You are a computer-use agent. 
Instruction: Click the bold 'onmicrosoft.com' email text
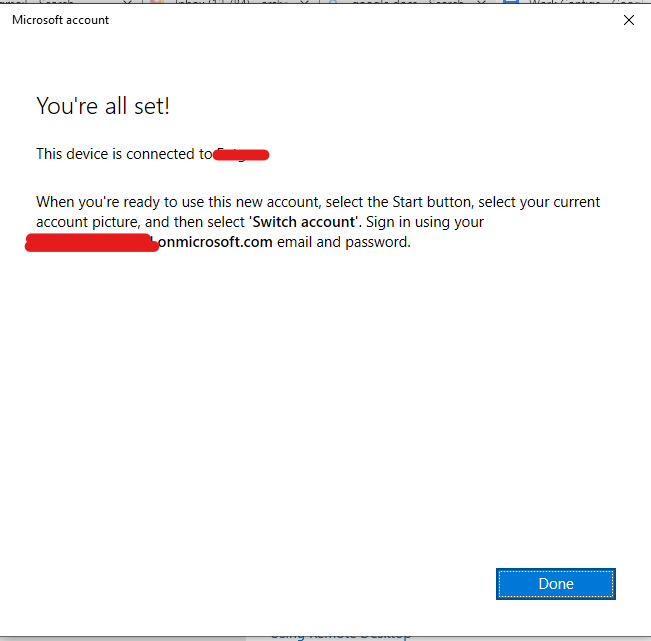pos(215,242)
